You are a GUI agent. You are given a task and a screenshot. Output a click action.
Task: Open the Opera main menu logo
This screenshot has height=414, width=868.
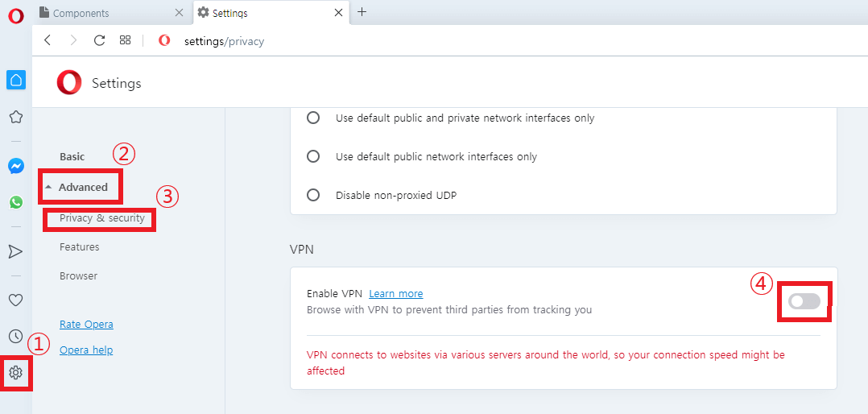click(x=16, y=16)
